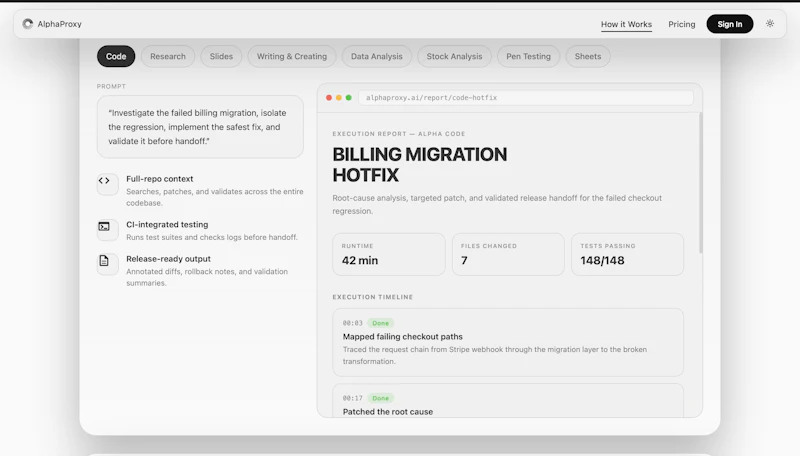Click 'Annotated diffs, rollback notes' description
800x456 pixels.
207,277
